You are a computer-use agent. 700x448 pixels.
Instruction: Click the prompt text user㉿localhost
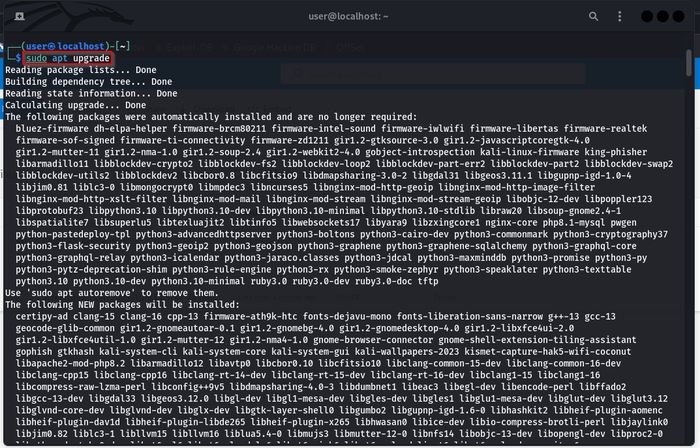pos(65,46)
